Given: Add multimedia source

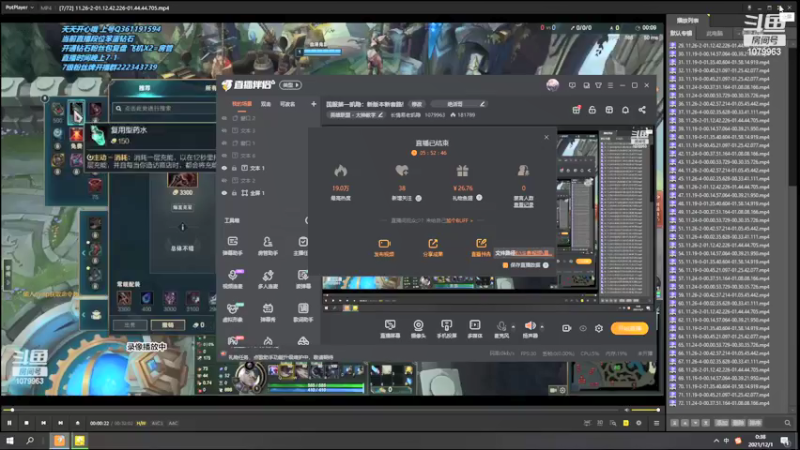Looking at the screenshot, I should [x=474, y=329].
